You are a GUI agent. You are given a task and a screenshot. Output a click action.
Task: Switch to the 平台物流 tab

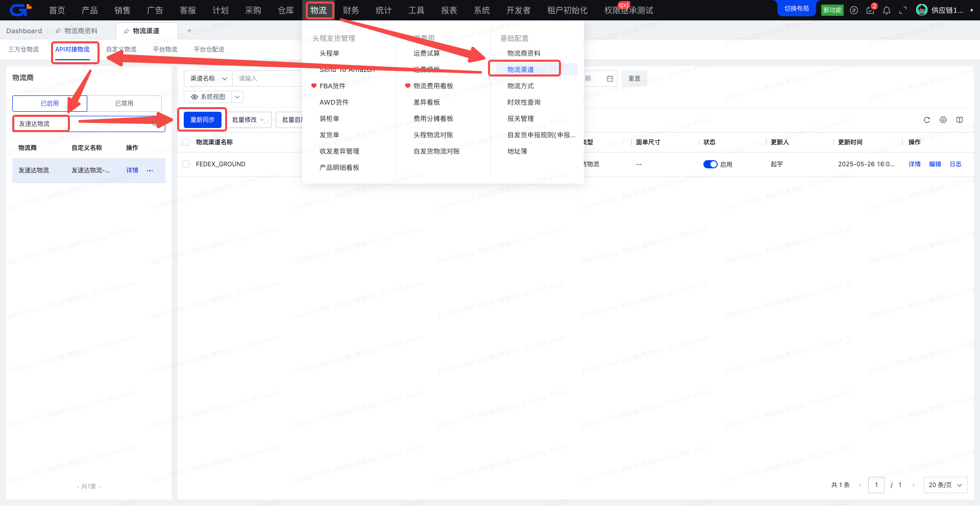point(165,49)
